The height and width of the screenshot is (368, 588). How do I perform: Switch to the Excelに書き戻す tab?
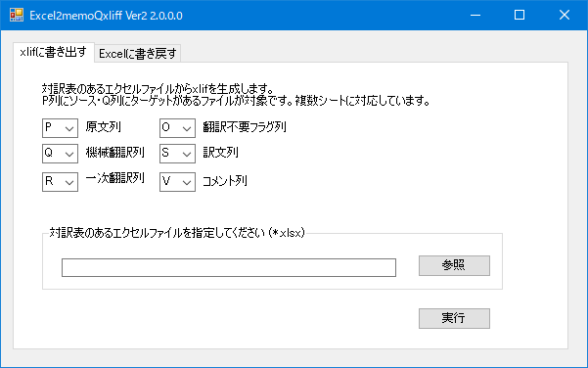[138, 54]
